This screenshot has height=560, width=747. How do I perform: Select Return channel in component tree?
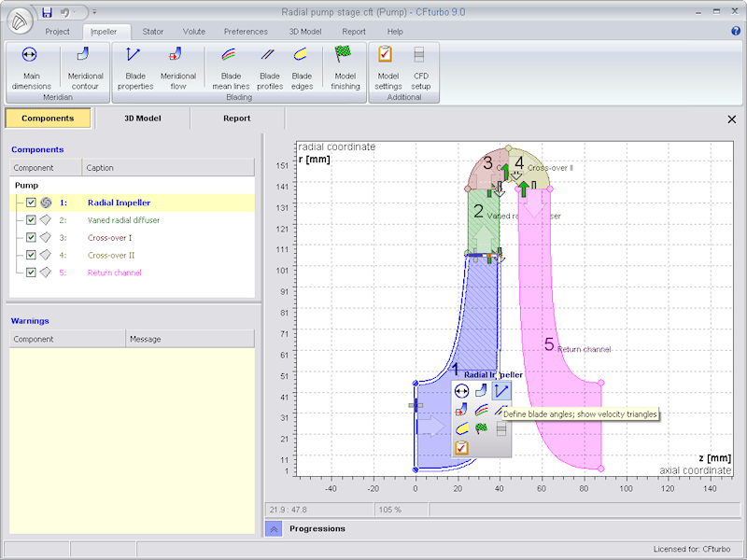(x=114, y=273)
